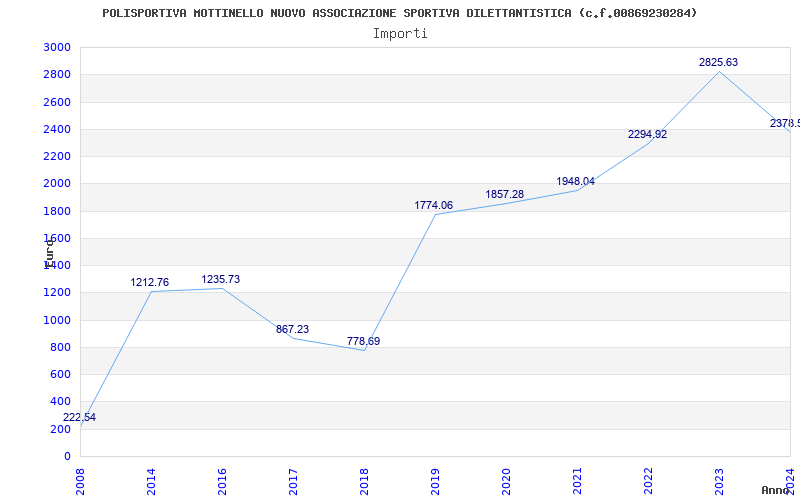The width and height of the screenshot is (800, 500).
Task: Click the chart subtitle Importi
Action: tap(400, 34)
